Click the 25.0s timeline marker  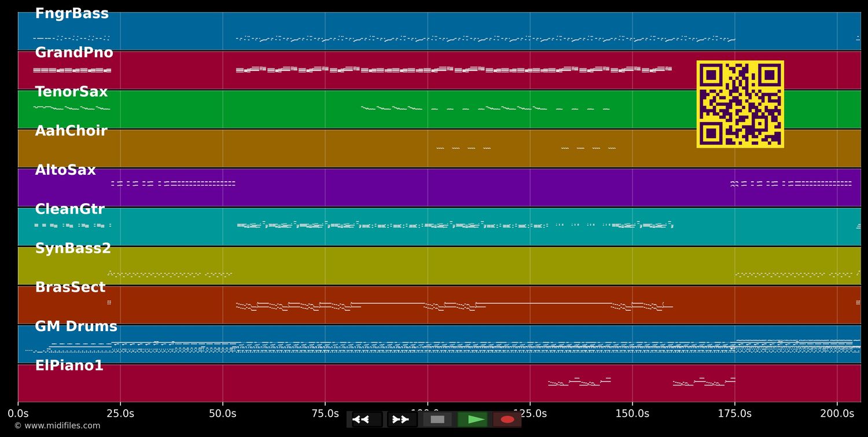tap(120, 413)
